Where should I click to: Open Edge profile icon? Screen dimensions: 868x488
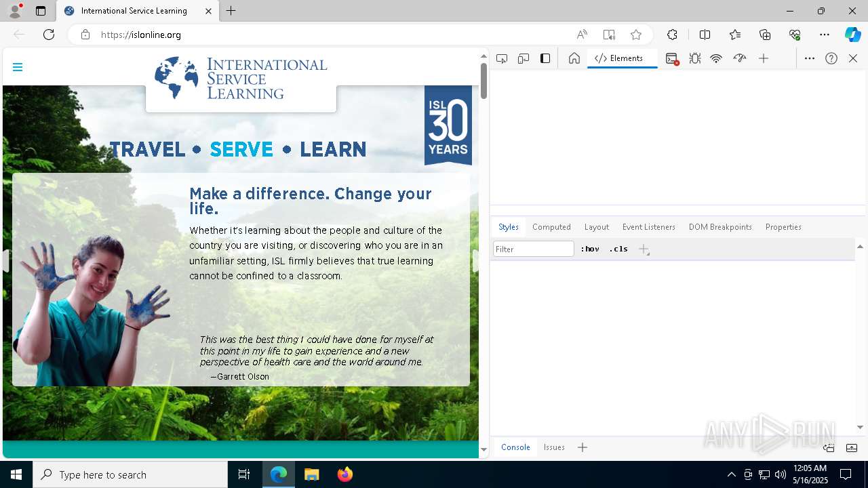pos(15,11)
